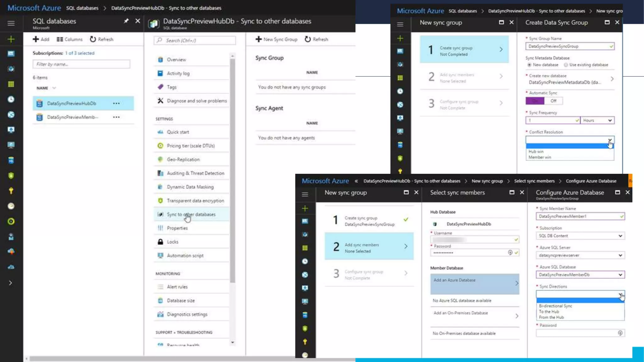Select DataSyncPreviewMemb database row
This screenshot has width=644, height=362.
tap(83, 117)
